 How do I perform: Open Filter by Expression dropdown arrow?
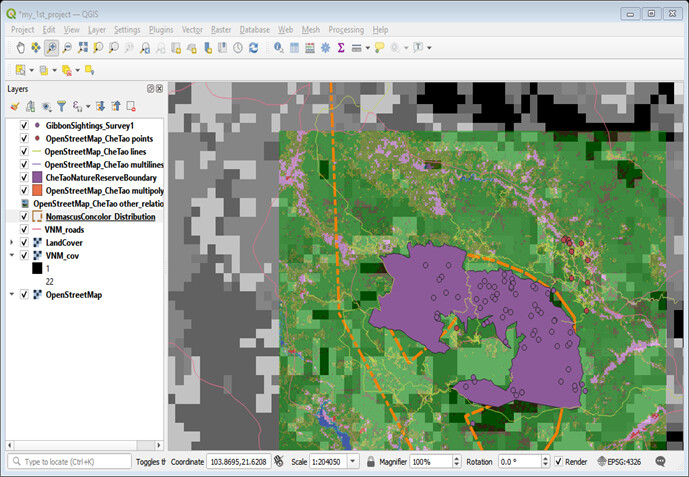pyautogui.click(x=88, y=106)
